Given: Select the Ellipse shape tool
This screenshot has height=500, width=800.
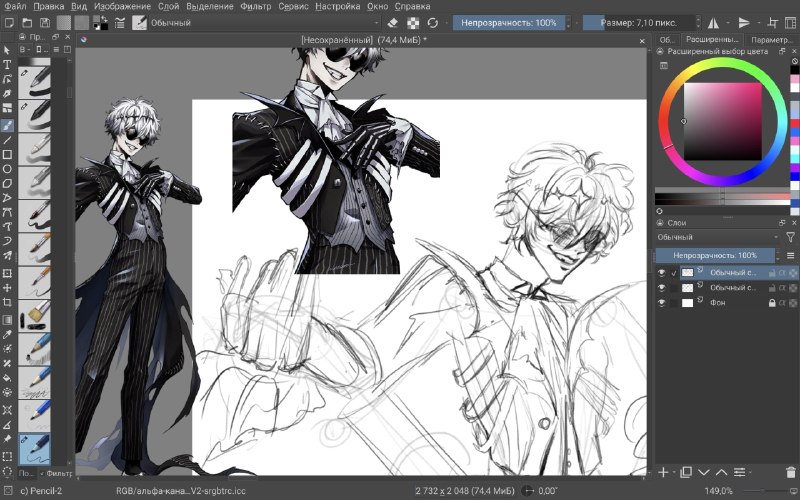Looking at the screenshot, I should click(x=7, y=169).
